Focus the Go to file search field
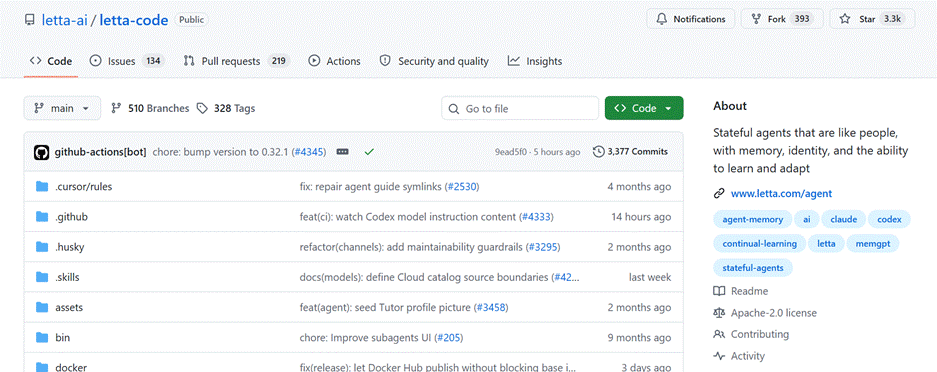Screen dimensions: 937x372 520,109
